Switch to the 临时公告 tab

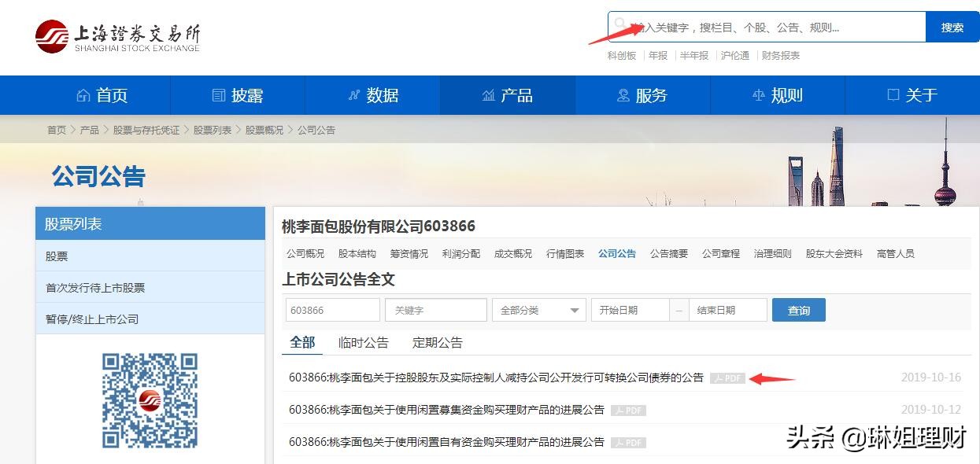click(x=362, y=342)
